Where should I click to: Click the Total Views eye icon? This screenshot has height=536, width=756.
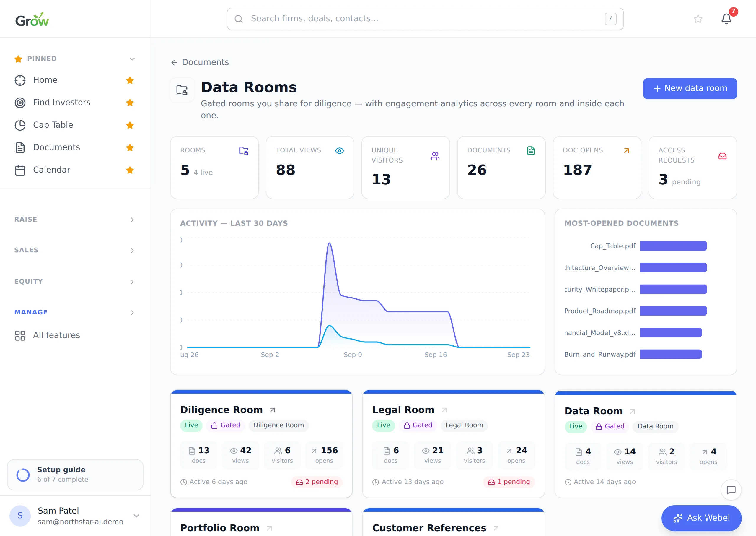click(x=339, y=151)
